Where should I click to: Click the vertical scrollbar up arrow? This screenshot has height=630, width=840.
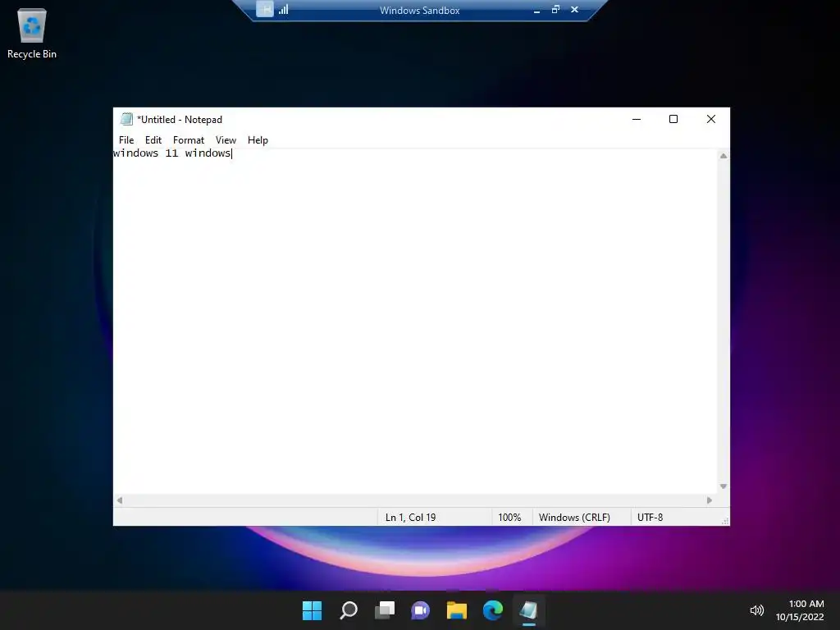(724, 156)
